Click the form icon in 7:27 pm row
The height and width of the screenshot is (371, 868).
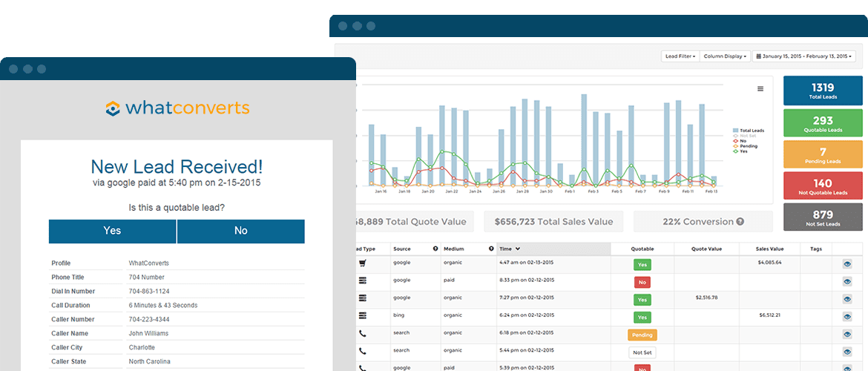tap(363, 299)
